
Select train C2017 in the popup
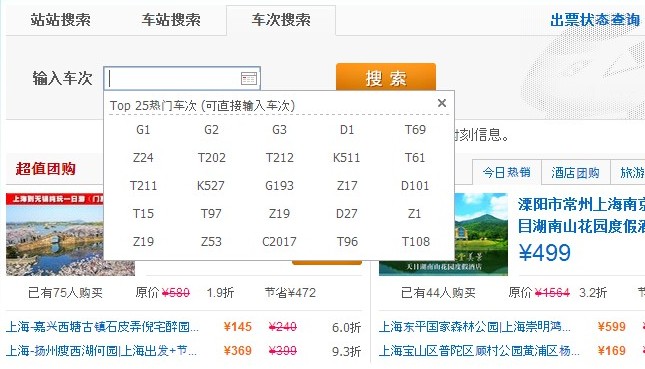[x=279, y=242]
